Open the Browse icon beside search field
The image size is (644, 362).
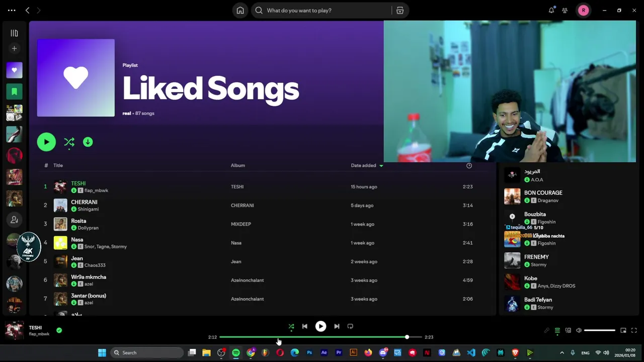coord(400,11)
